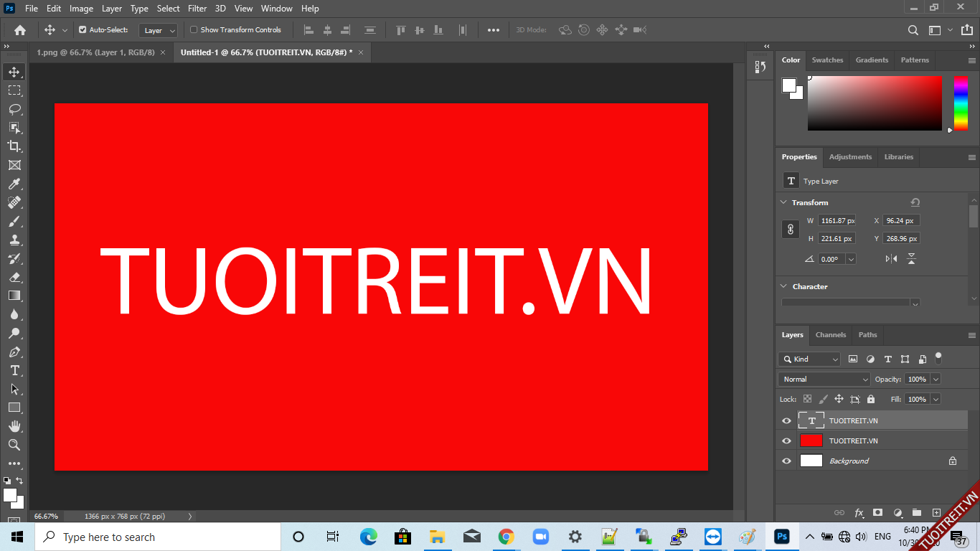
Task: Select the Eyedropper tool
Action: pyautogui.click(x=14, y=184)
